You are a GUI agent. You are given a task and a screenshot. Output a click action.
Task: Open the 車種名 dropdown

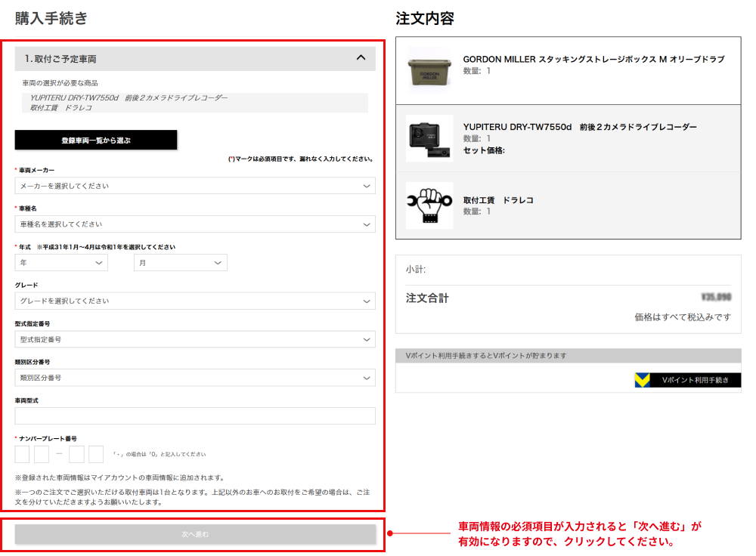point(195,224)
